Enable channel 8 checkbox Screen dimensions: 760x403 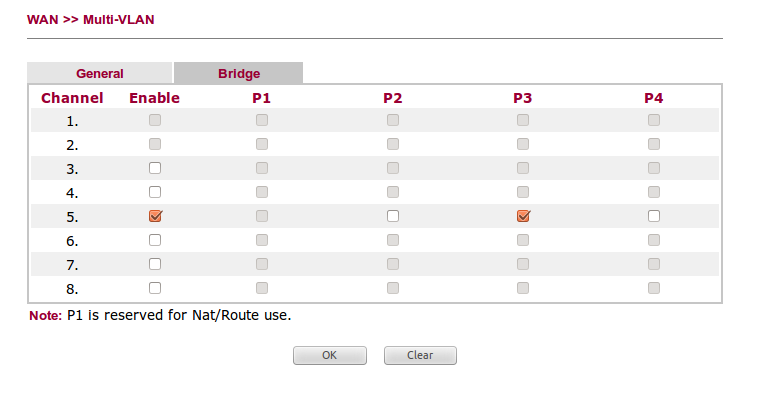point(154,288)
